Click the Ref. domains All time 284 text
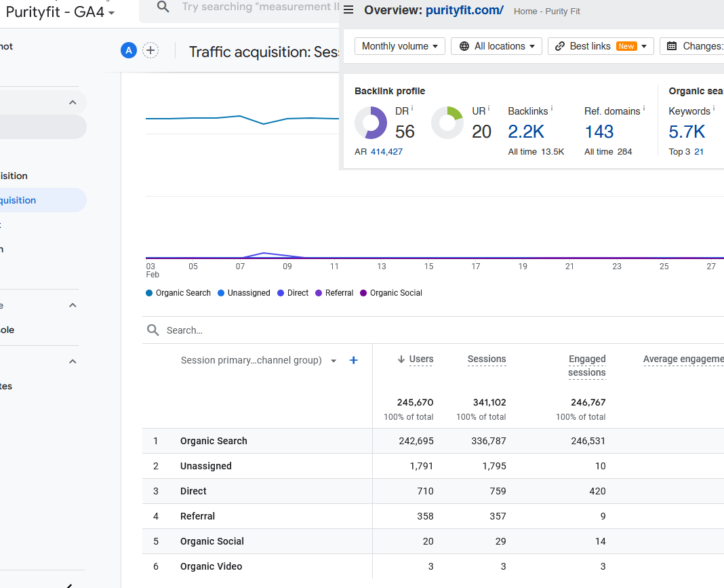The image size is (724, 588). 608,151
